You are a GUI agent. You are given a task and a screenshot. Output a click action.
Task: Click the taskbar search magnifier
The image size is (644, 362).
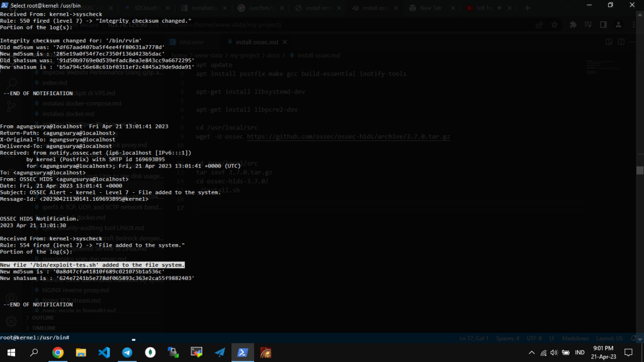[x=34, y=352]
